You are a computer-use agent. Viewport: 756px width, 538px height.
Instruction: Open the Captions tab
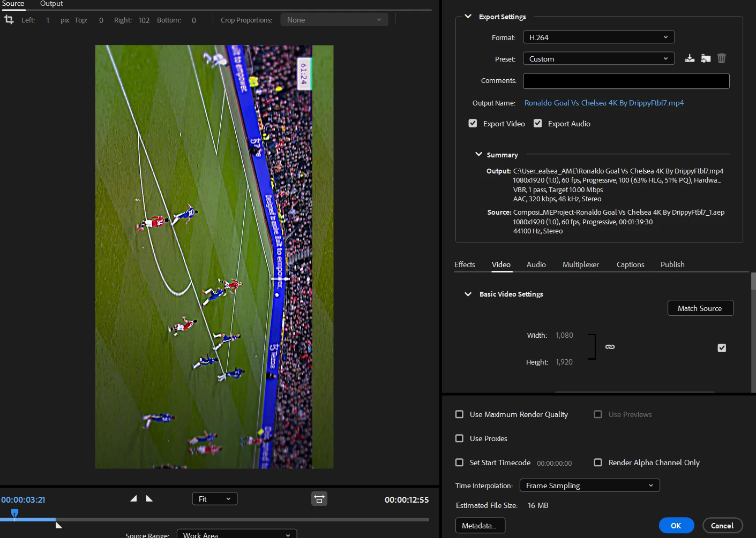[x=631, y=264]
